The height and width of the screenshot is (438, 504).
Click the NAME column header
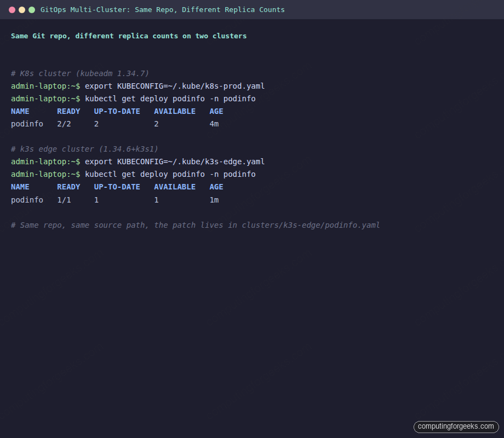point(20,111)
